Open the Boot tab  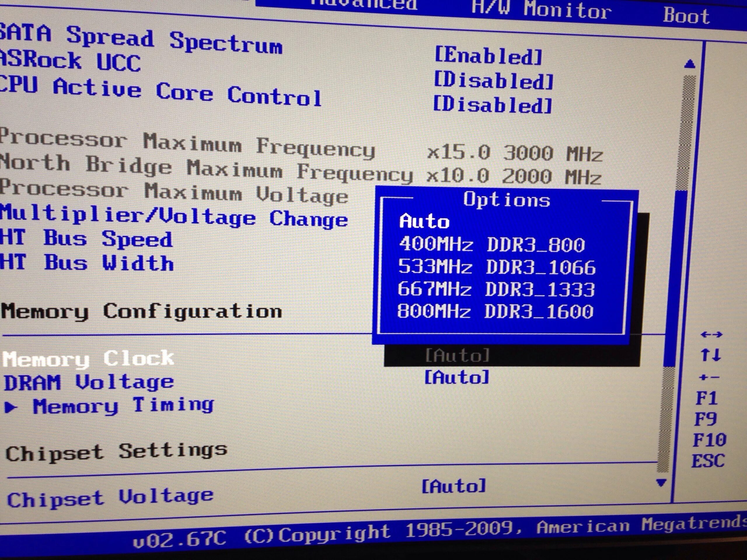(x=686, y=15)
